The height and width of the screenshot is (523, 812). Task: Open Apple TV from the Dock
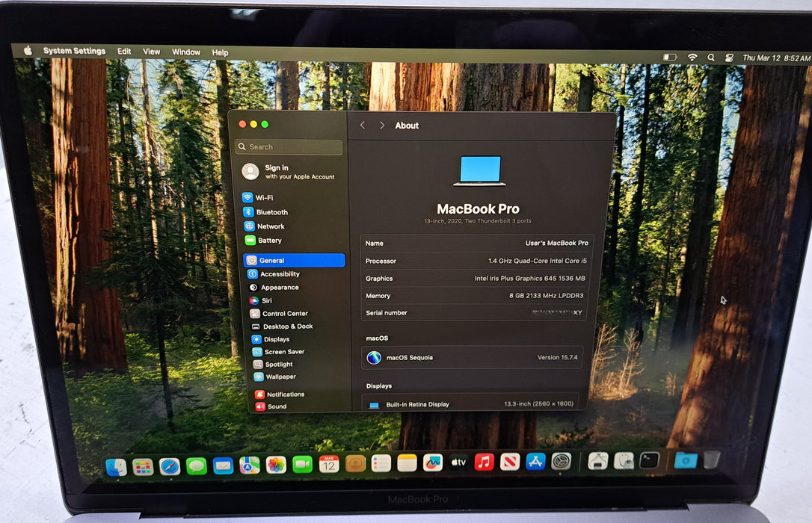(x=458, y=462)
